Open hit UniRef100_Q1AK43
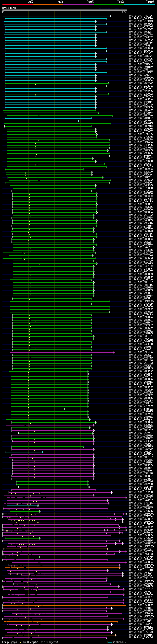The height and width of the screenshot is (644, 157). [x=141, y=21]
